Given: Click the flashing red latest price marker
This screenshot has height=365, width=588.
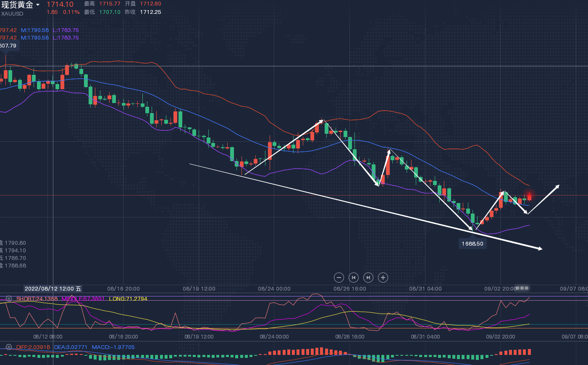Looking at the screenshot, I should click(x=529, y=196).
